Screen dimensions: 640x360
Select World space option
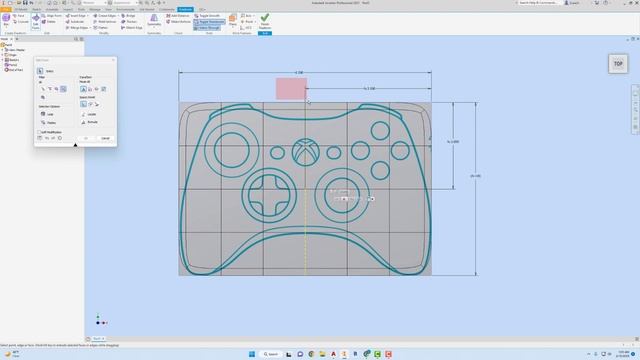point(84,104)
